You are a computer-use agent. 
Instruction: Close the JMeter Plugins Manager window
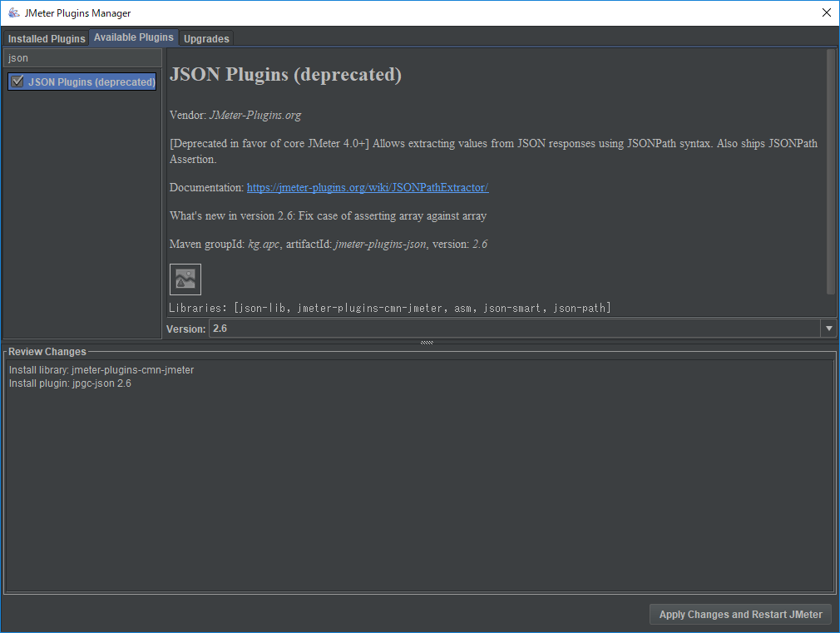[826, 12]
